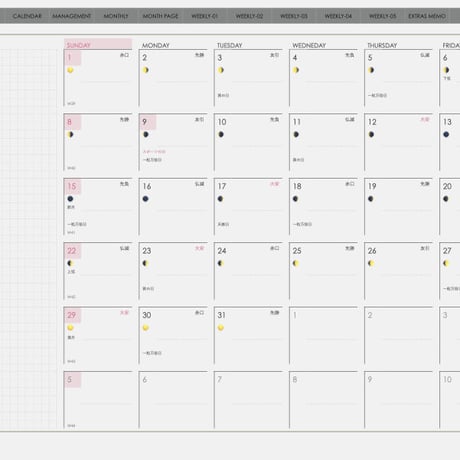460x460 pixels.
Task: Open the EXTRAS MEMO tab
Action: point(427,16)
